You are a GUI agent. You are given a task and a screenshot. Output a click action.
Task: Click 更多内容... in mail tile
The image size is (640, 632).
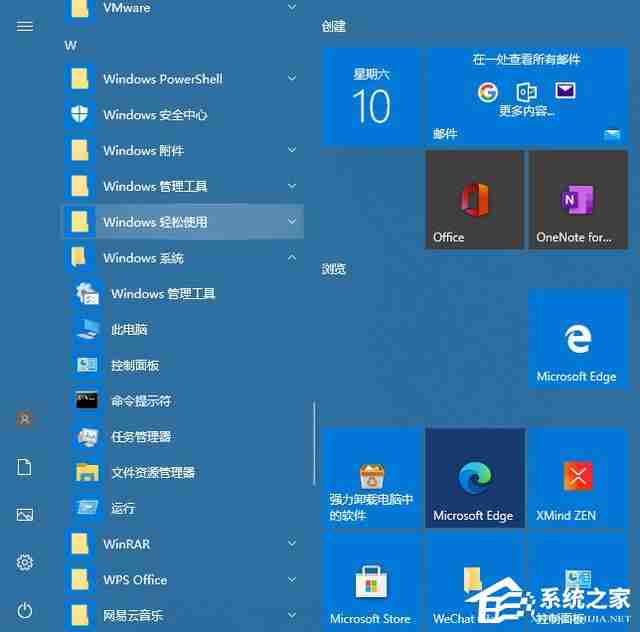coord(527,111)
